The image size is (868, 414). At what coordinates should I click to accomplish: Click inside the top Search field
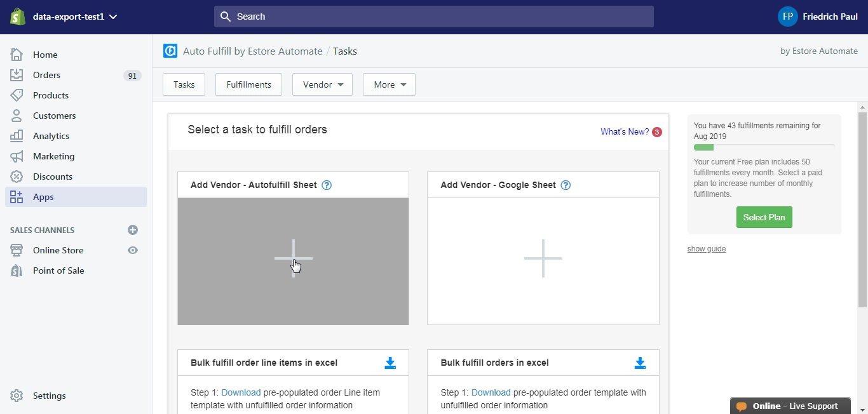(434, 17)
